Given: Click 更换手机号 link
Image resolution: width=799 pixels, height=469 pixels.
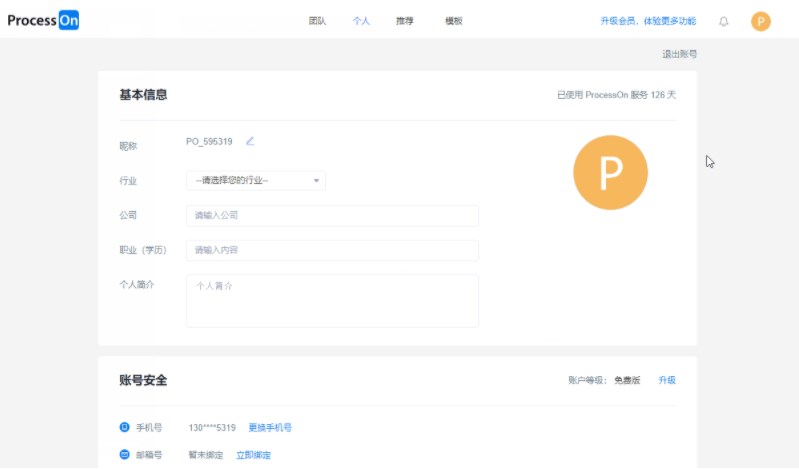Looking at the screenshot, I should [x=270, y=427].
